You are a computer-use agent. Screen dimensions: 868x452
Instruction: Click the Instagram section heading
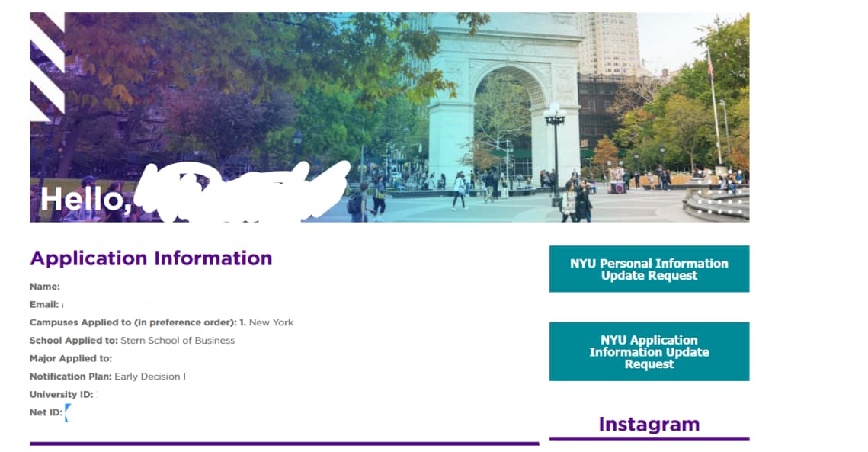649,425
